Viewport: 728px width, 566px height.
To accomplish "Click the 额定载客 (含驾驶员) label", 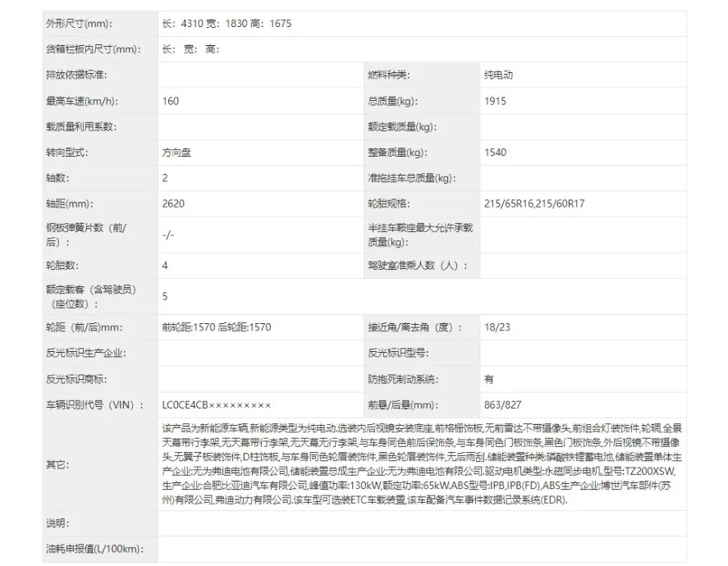I will tap(91, 296).
